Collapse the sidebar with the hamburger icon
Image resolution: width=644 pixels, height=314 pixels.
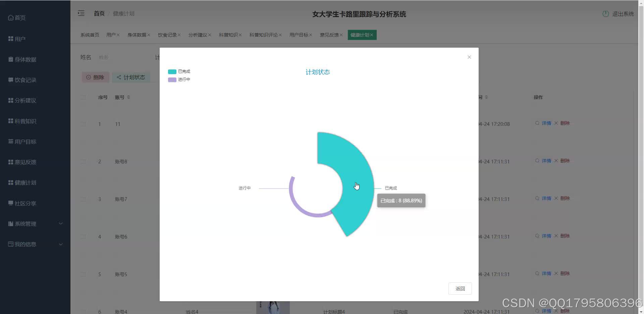pyautogui.click(x=81, y=13)
